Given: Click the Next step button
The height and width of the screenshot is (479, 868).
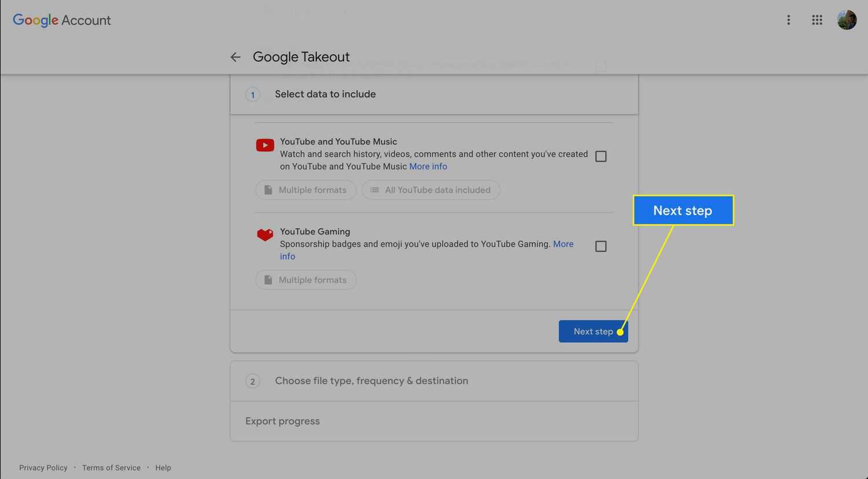Looking at the screenshot, I should tap(593, 331).
